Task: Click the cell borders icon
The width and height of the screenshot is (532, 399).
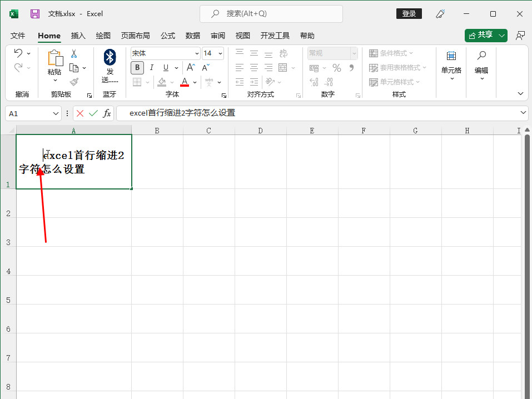Action: coord(137,82)
